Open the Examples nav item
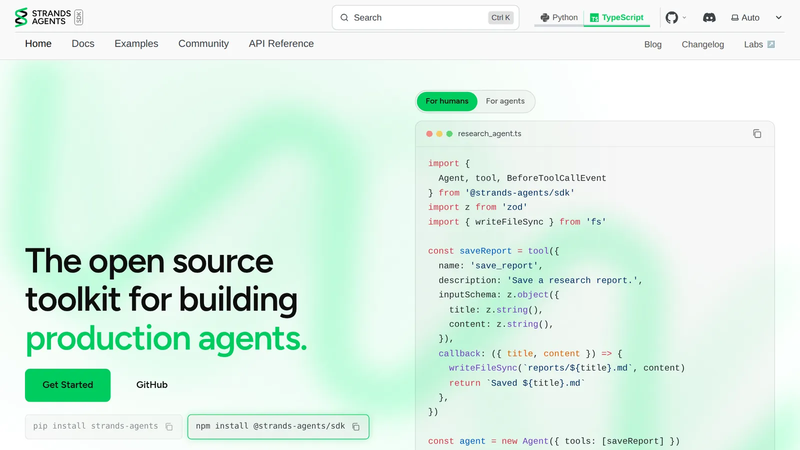Screen dimensions: 800x450 (x=136, y=44)
